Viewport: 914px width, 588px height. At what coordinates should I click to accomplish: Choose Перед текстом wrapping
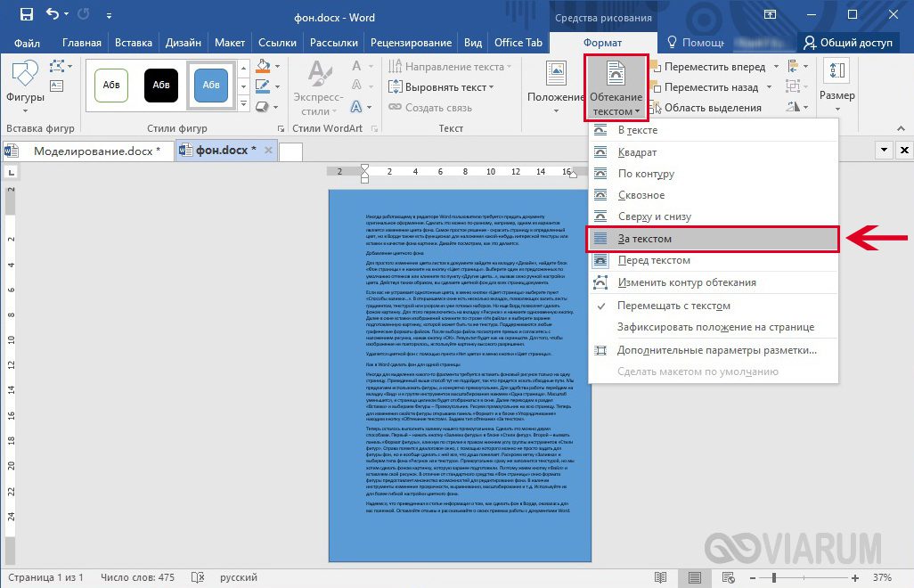point(714,260)
